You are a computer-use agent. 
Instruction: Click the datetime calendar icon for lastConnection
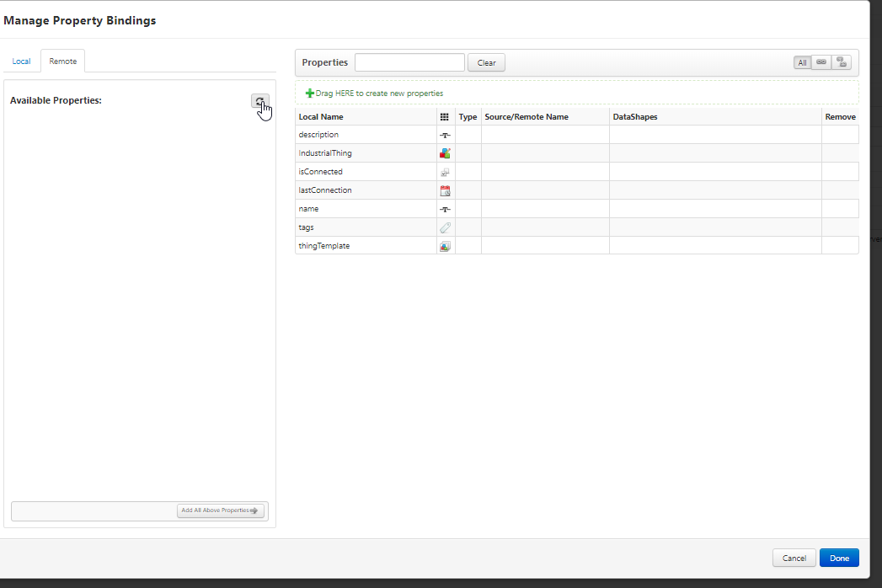coord(446,190)
